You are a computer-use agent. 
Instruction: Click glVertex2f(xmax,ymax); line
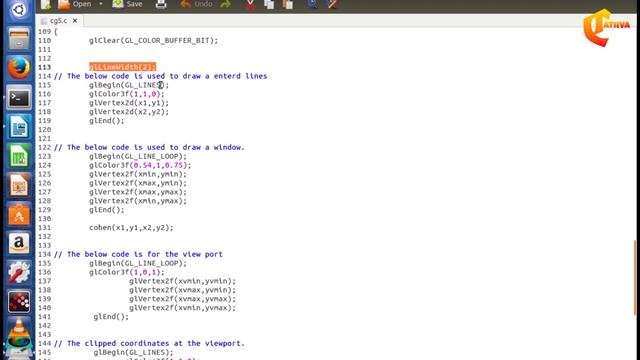click(x=138, y=192)
